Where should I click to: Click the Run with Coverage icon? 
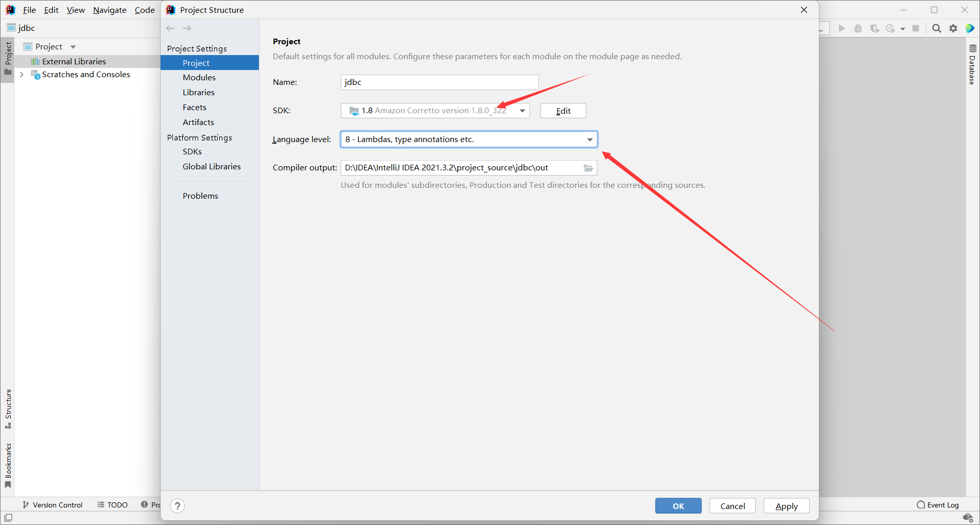pos(874,28)
